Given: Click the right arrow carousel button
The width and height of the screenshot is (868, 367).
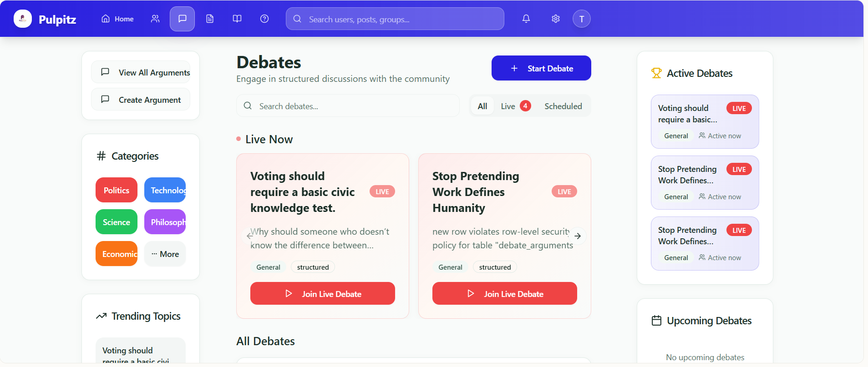Looking at the screenshot, I should coord(578,236).
